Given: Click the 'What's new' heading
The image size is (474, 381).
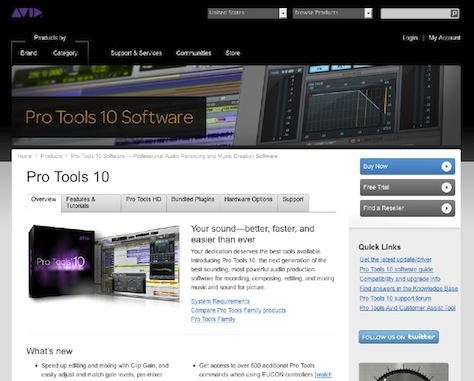Looking at the screenshot, I should 49,351.
